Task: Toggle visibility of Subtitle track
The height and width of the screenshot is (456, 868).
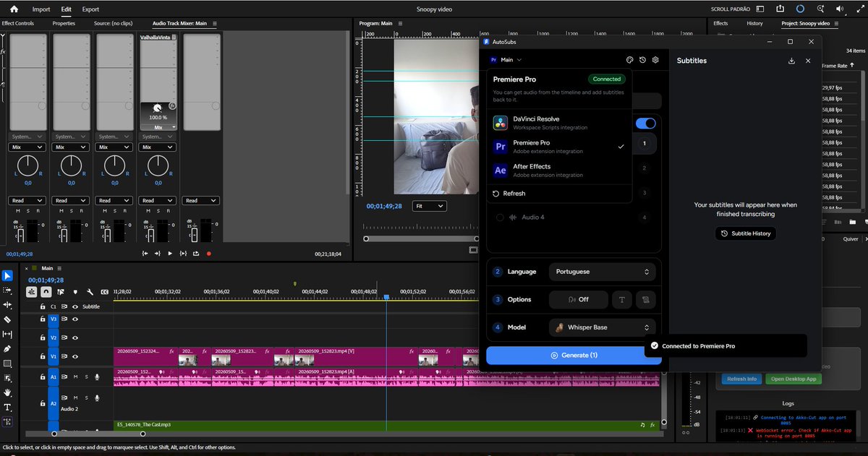Action: 75,306
